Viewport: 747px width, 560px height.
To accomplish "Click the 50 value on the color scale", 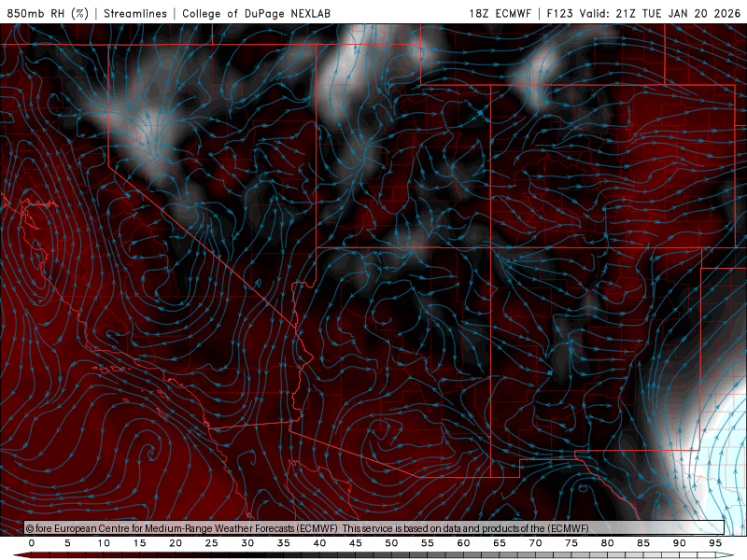I will click(x=391, y=543).
